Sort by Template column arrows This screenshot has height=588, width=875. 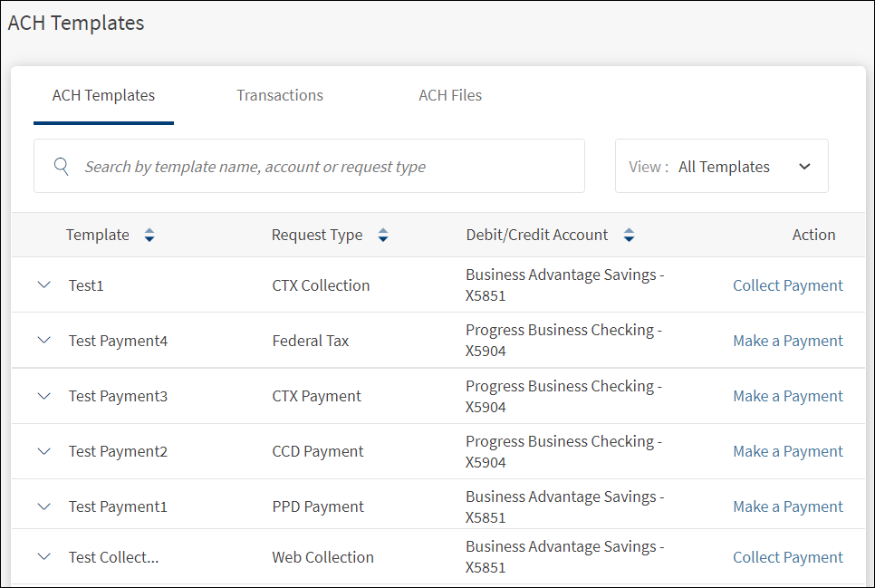149,236
